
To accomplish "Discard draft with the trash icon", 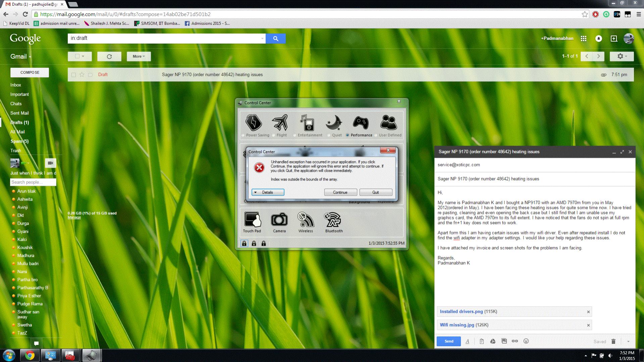I will click(613, 342).
